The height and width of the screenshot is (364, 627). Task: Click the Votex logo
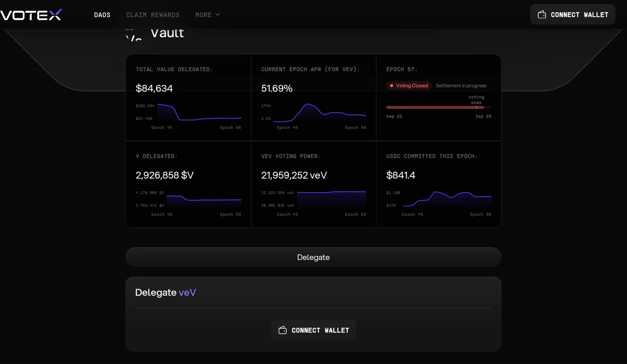pyautogui.click(x=31, y=15)
